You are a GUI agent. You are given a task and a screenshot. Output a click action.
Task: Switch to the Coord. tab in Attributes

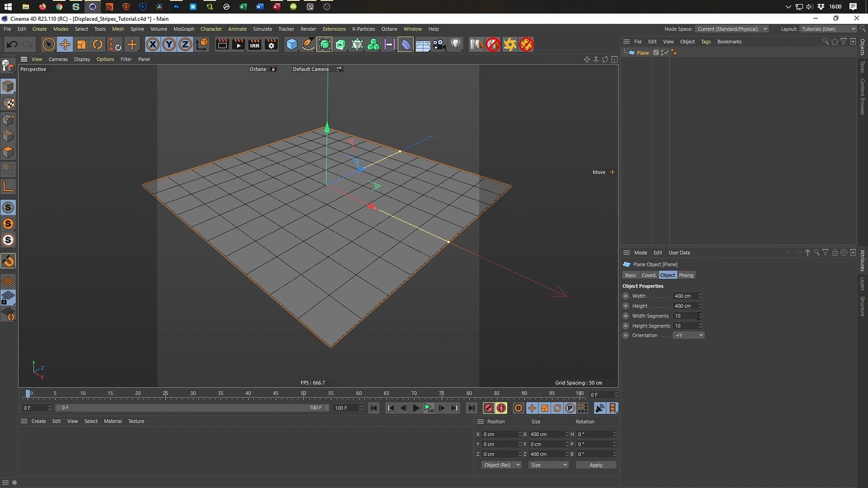coord(649,275)
